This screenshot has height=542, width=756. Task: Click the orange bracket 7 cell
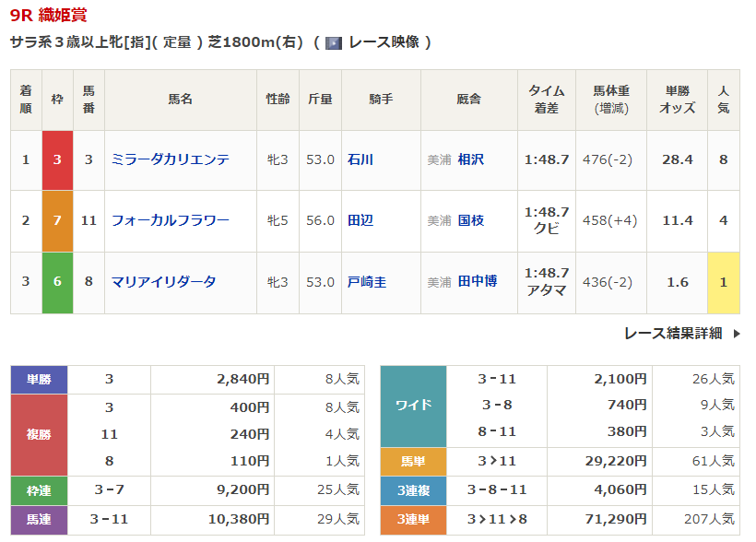(x=57, y=221)
